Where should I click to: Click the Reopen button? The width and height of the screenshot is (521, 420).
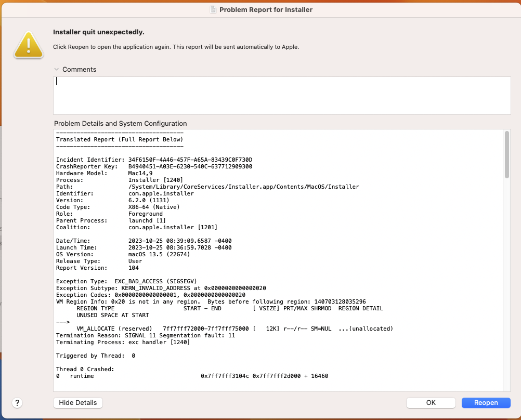486,403
